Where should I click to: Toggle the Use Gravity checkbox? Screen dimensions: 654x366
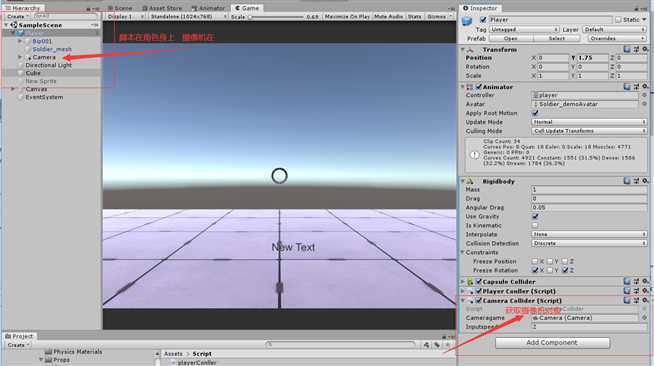click(535, 216)
